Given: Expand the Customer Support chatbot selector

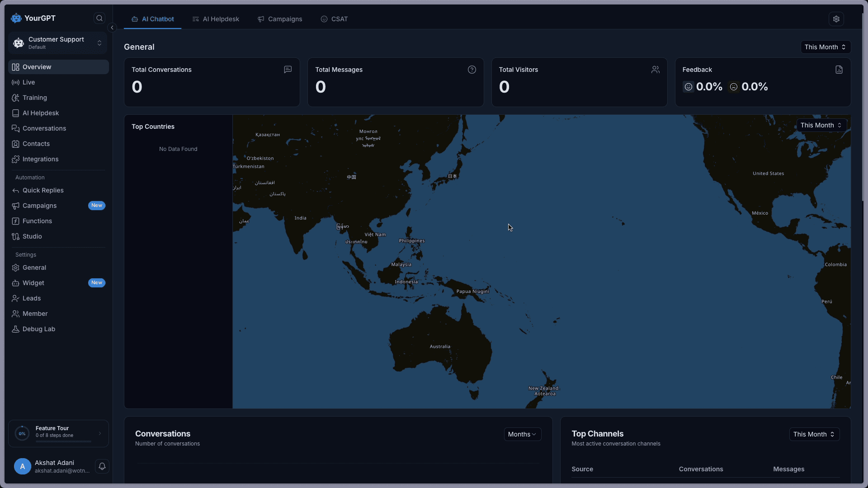Looking at the screenshot, I should 58,43.
